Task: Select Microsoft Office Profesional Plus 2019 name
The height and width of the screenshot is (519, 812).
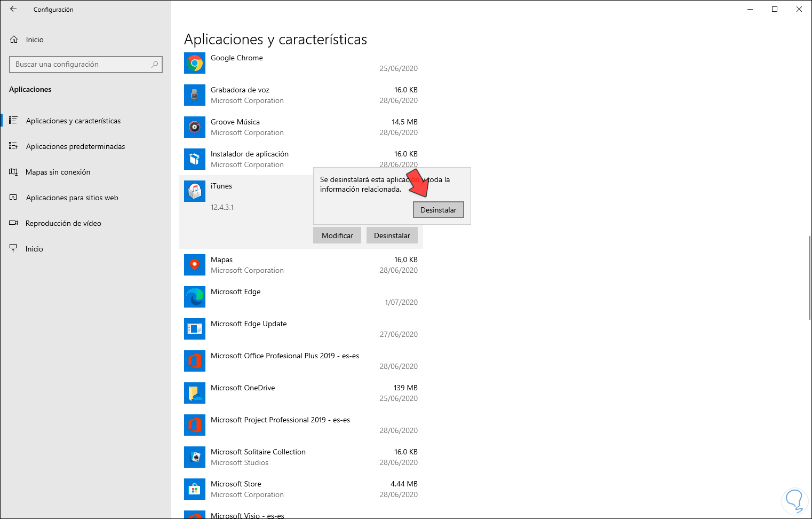Action: coord(285,356)
